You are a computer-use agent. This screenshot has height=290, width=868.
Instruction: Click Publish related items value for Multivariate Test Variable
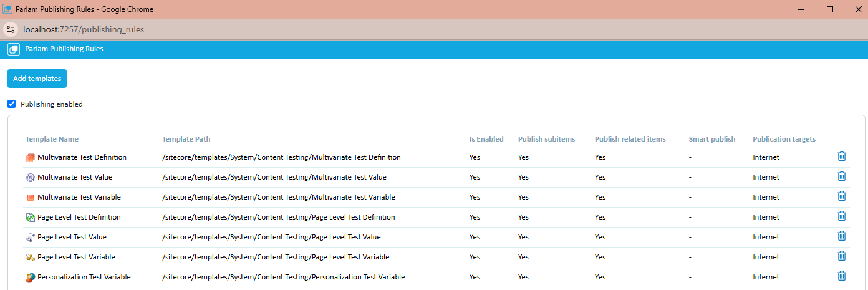[600, 197]
